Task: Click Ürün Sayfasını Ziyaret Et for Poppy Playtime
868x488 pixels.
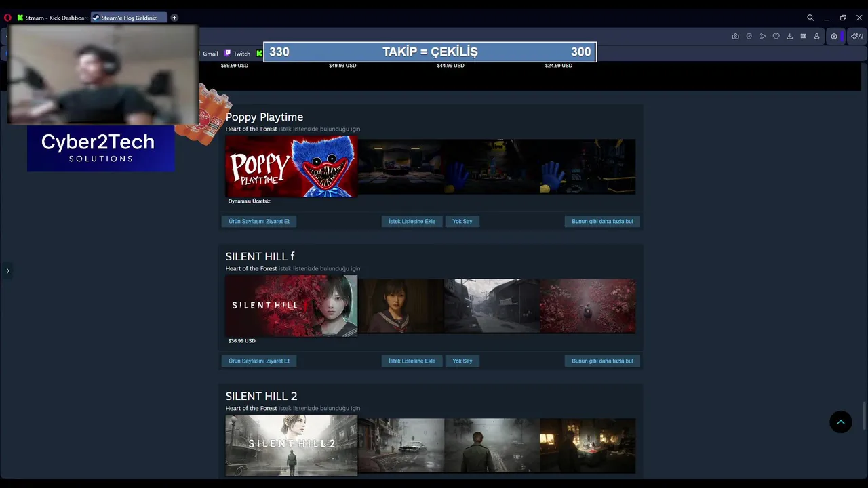Action: tap(259, 221)
